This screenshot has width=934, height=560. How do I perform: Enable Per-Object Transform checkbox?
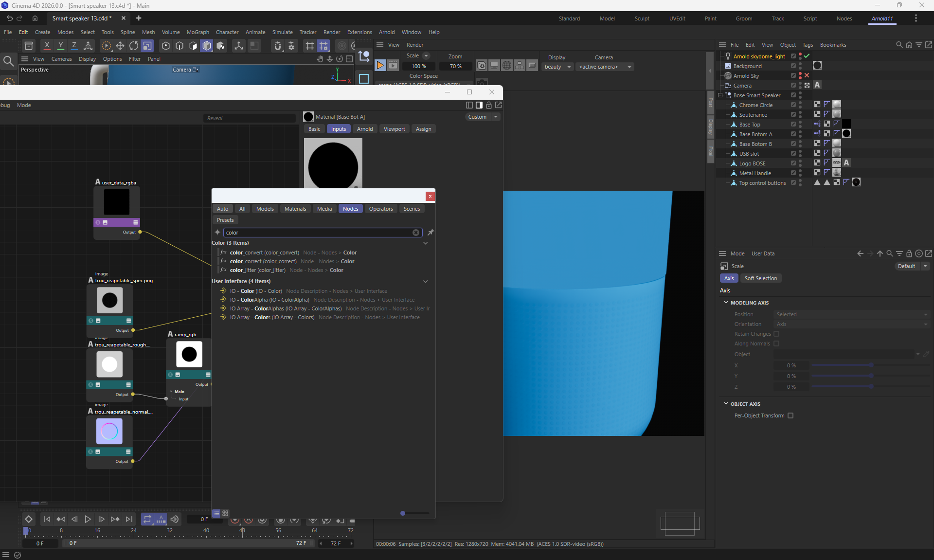tap(790, 415)
